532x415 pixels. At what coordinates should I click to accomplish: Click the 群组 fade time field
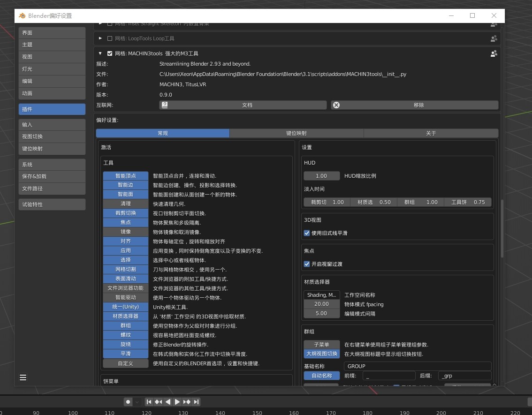click(x=421, y=203)
